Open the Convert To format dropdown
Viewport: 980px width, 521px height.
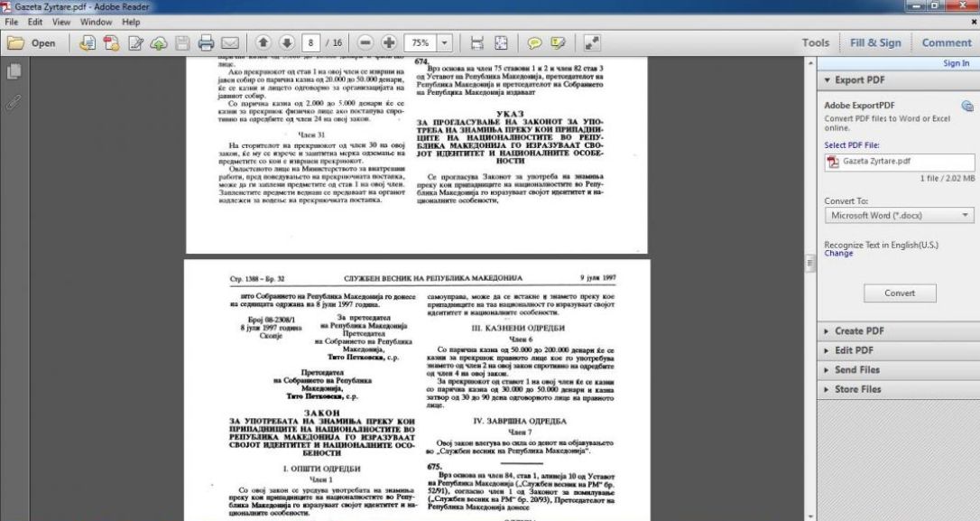click(900, 216)
